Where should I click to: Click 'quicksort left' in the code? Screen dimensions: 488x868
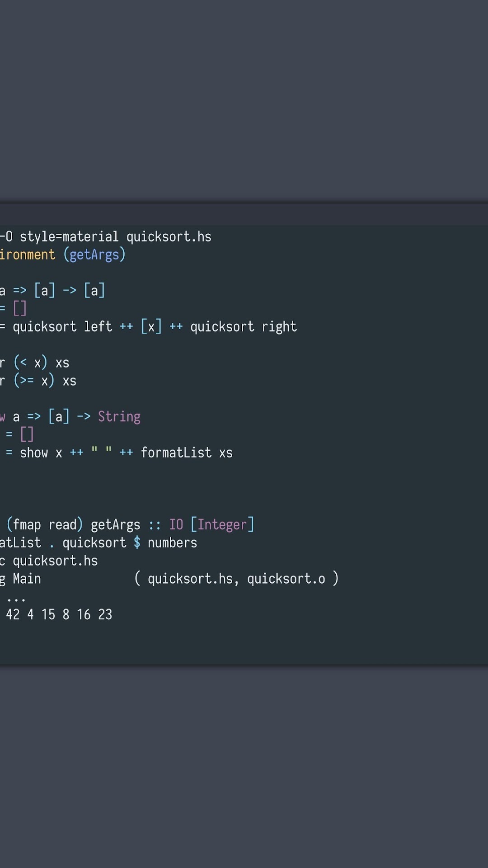click(62, 326)
